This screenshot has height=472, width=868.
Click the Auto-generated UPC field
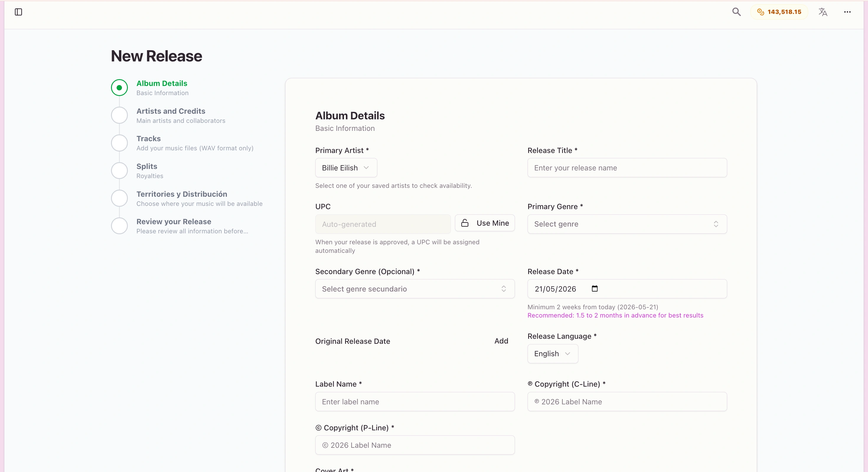pos(383,224)
